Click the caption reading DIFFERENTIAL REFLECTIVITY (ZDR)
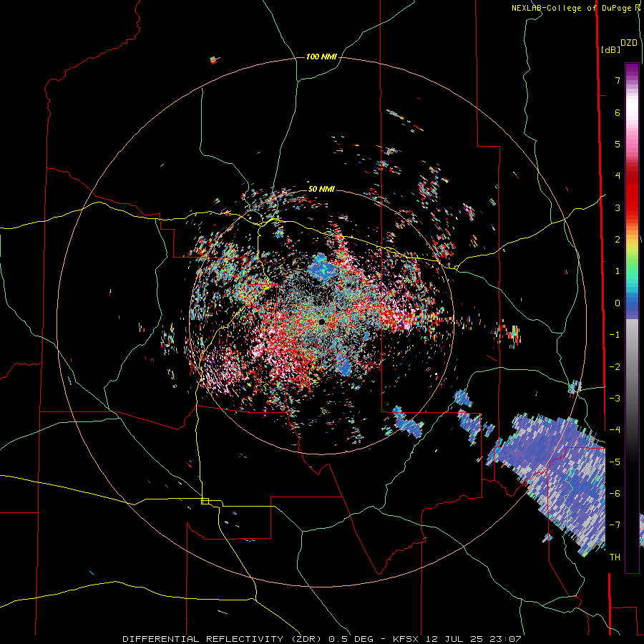The width and height of the screenshot is (644, 644). click(x=223, y=639)
